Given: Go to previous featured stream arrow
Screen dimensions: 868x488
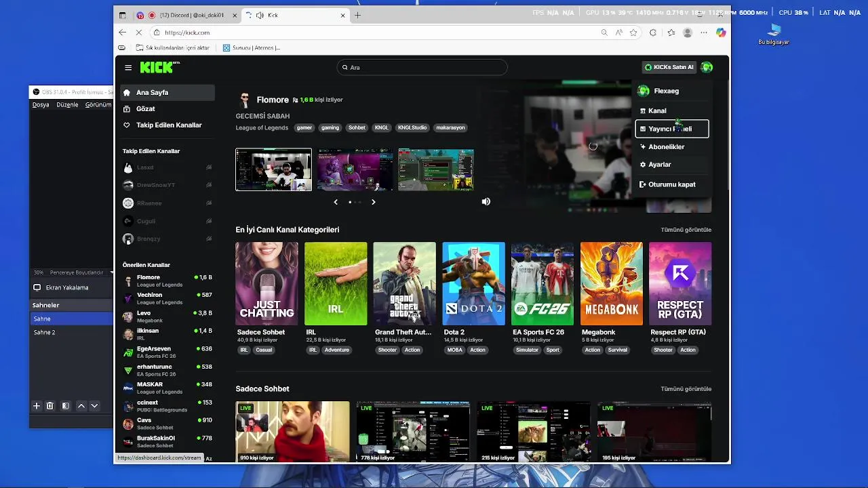Looking at the screenshot, I should [x=336, y=202].
